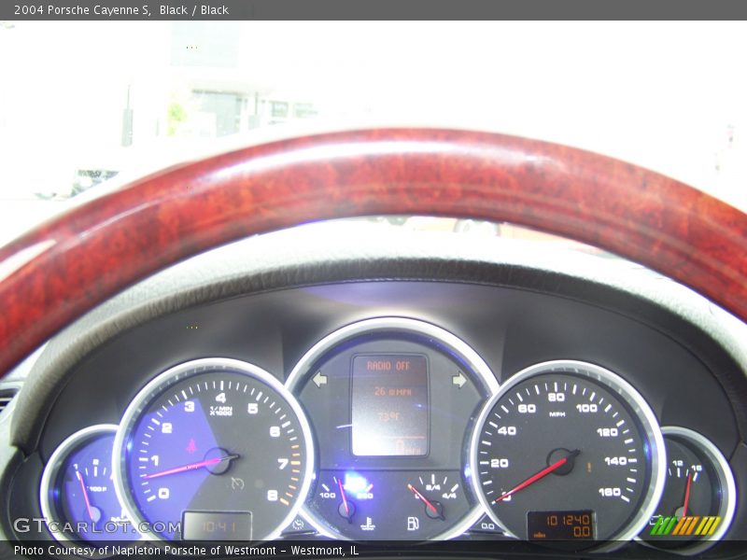Click the small clock icon below the tachometer
747x560 pixels.
298,524
